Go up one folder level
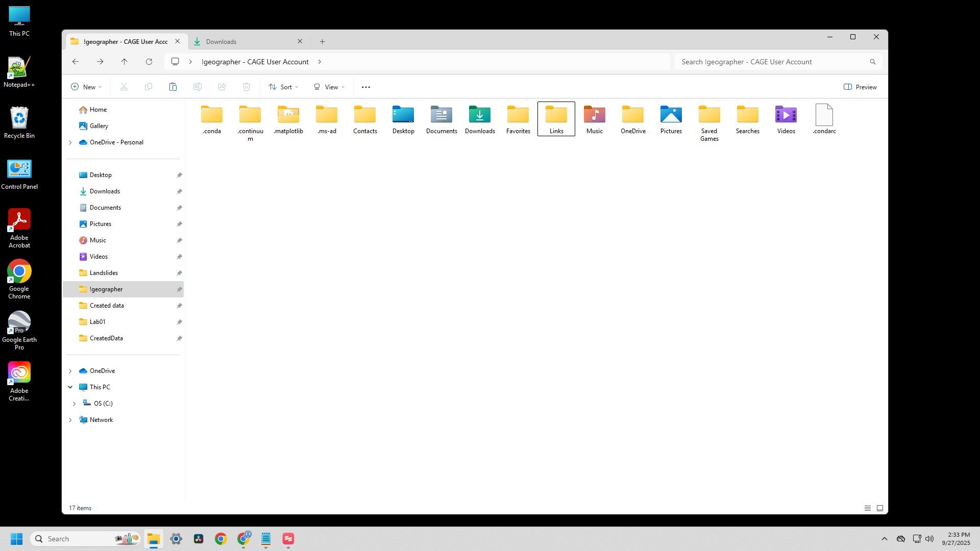 pyautogui.click(x=125, y=62)
